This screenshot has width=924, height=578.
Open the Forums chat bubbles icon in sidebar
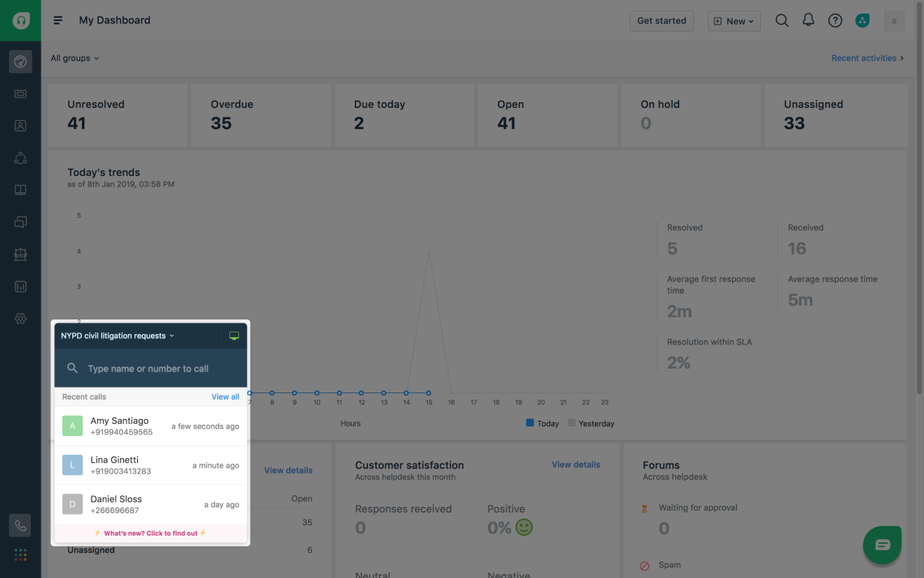click(x=20, y=222)
